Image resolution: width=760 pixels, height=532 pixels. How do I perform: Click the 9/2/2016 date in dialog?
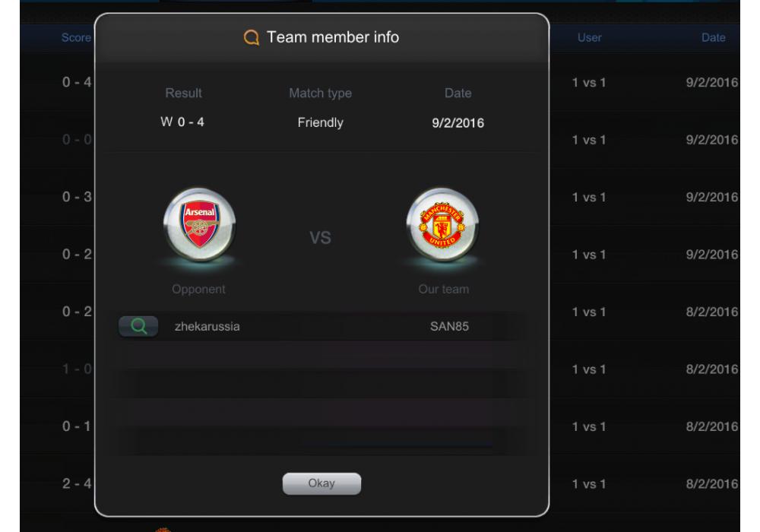tap(458, 123)
